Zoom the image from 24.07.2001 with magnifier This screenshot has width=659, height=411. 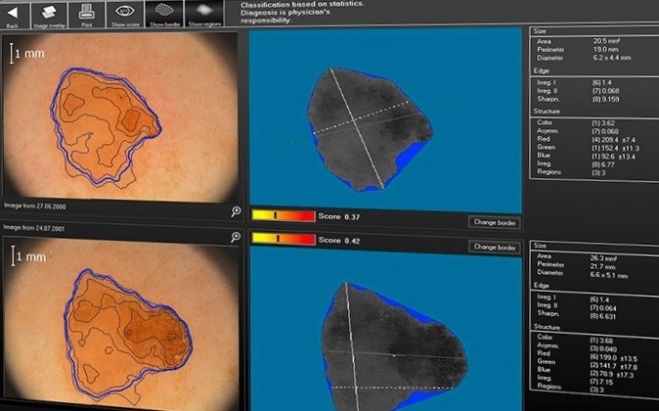pyautogui.click(x=236, y=237)
